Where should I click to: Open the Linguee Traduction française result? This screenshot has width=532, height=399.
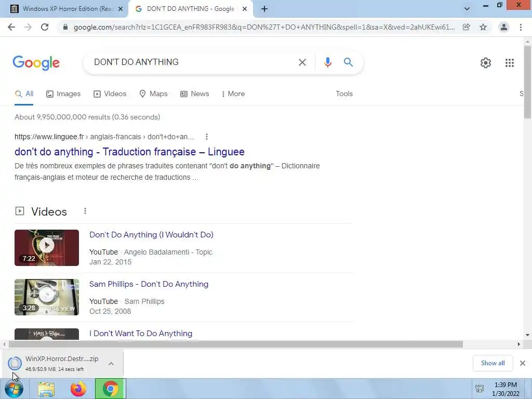point(129,152)
